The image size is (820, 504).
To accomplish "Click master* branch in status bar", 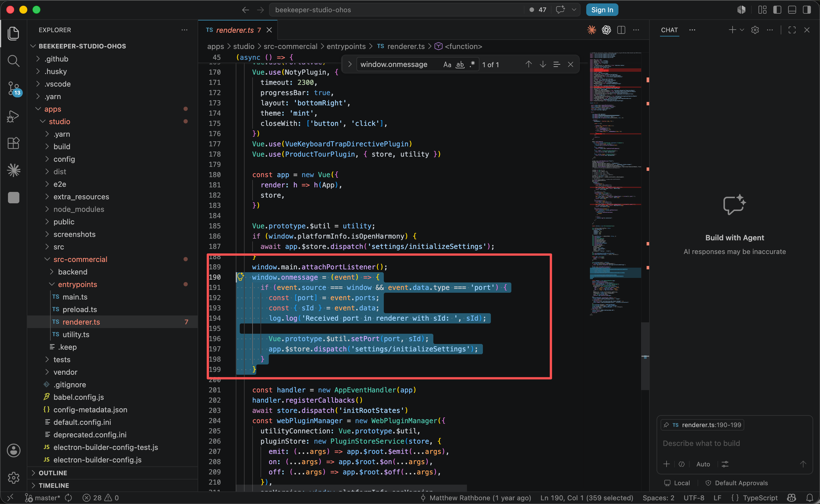I will click(43, 498).
